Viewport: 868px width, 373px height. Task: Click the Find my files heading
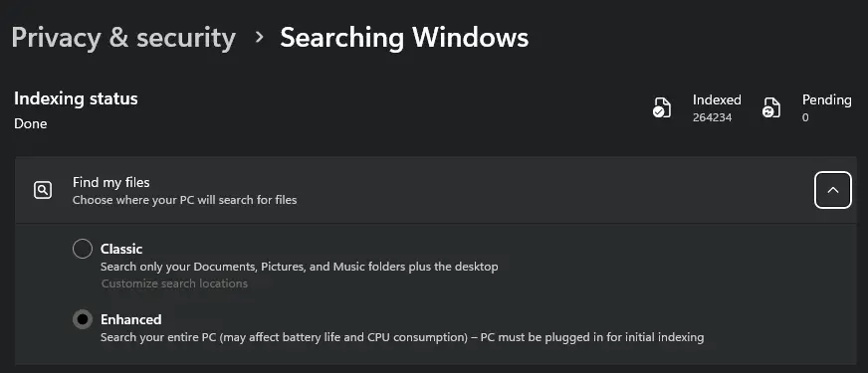pyautogui.click(x=111, y=182)
